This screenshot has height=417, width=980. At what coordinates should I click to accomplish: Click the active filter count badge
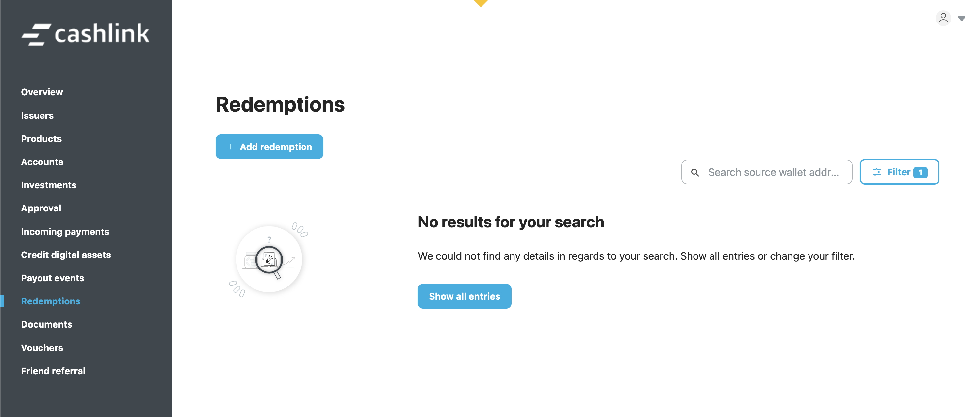(920, 173)
